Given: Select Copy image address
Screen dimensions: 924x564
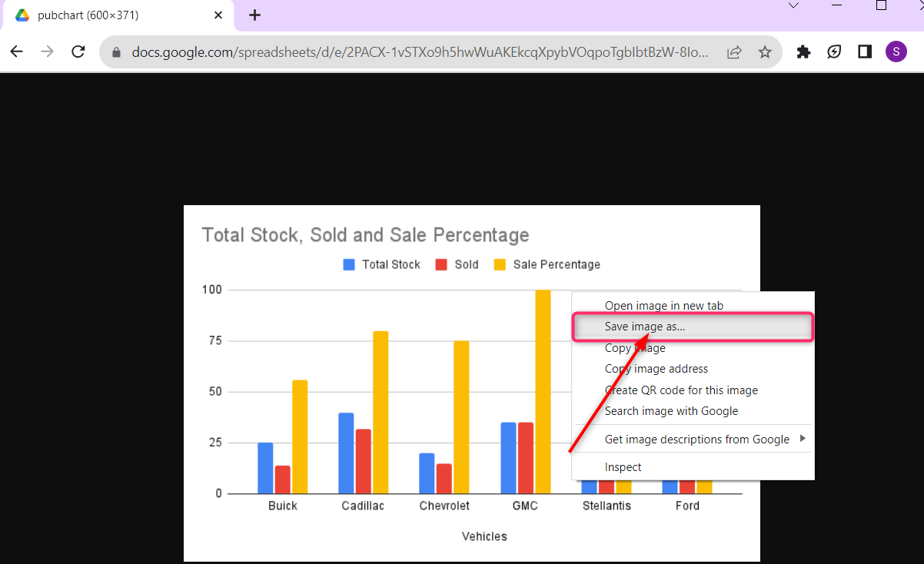Looking at the screenshot, I should pos(656,369).
